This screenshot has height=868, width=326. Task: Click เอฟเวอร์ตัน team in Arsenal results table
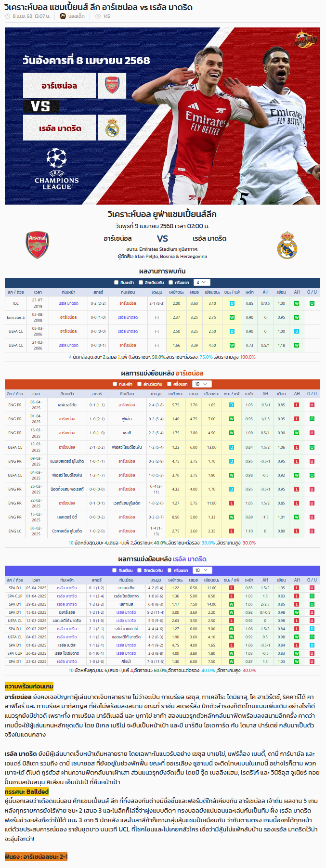(x=67, y=405)
